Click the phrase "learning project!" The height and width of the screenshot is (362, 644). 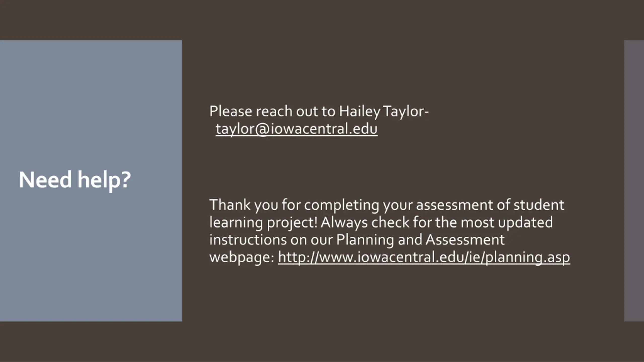click(263, 223)
